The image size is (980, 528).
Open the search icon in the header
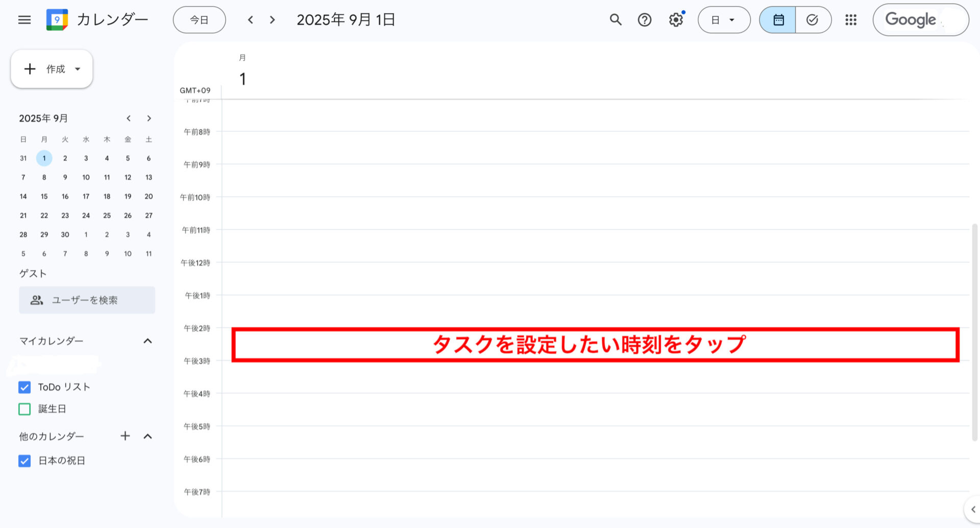(615, 19)
